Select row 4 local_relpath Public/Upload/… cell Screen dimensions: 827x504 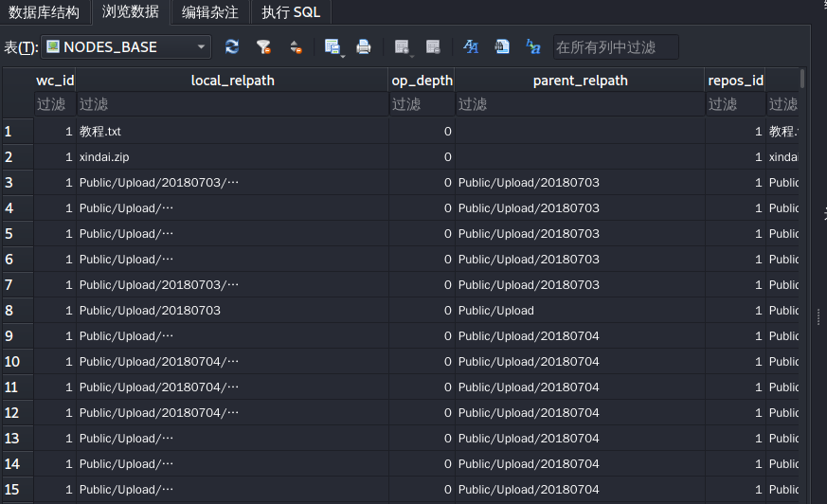(x=233, y=208)
